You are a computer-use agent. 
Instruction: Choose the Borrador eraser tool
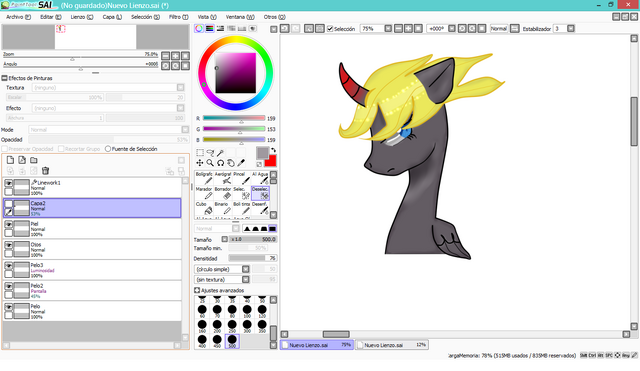223,193
